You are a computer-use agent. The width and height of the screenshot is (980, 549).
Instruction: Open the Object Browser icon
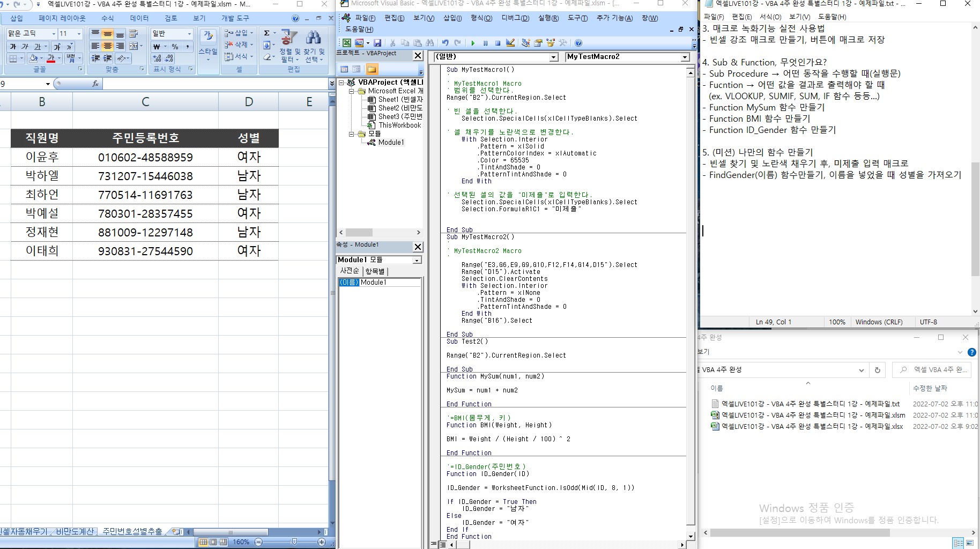(x=551, y=43)
